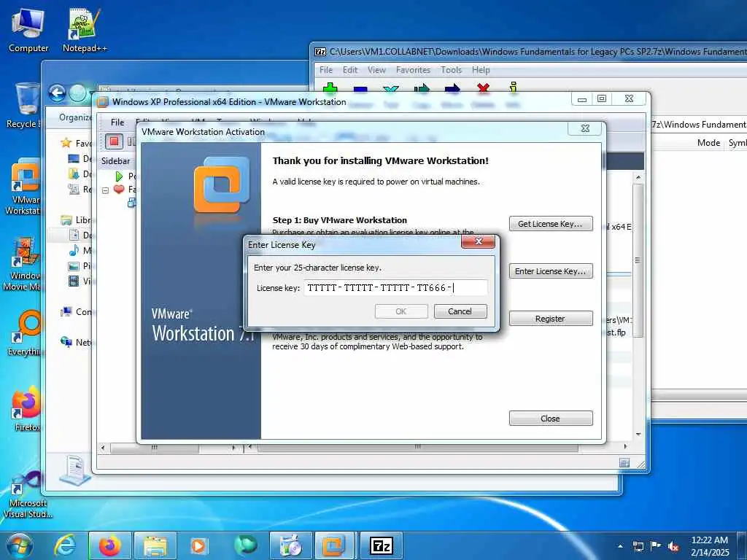Click Close in VMware Activation window
The image size is (747, 560).
pyautogui.click(x=551, y=418)
